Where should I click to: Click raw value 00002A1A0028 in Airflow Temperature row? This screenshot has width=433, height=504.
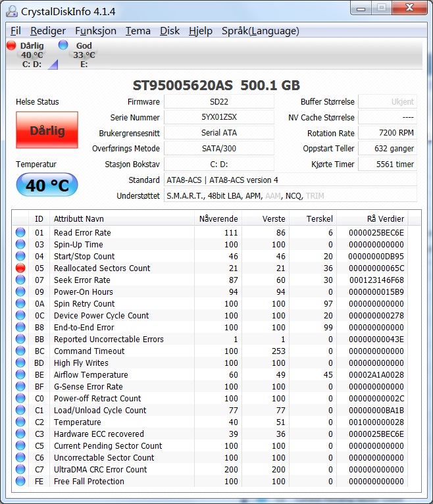pyautogui.click(x=376, y=375)
